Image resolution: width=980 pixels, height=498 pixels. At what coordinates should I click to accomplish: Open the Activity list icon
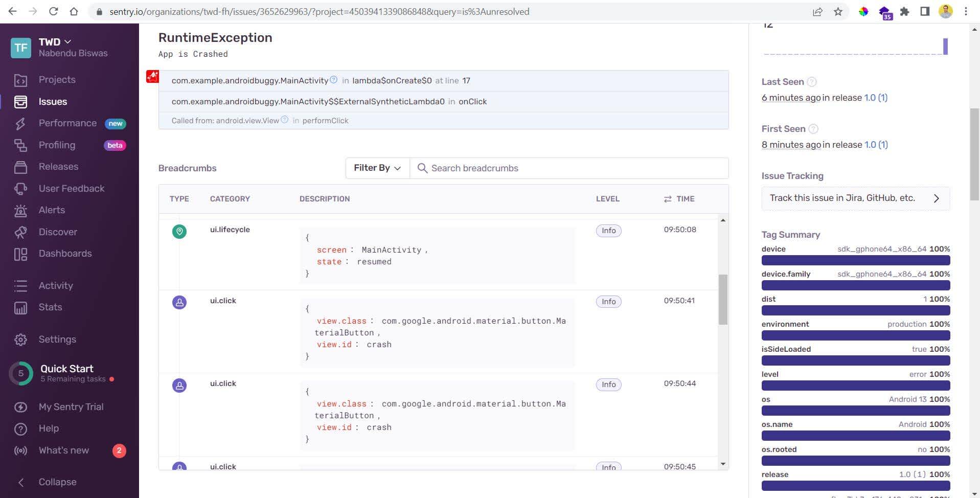point(20,286)
